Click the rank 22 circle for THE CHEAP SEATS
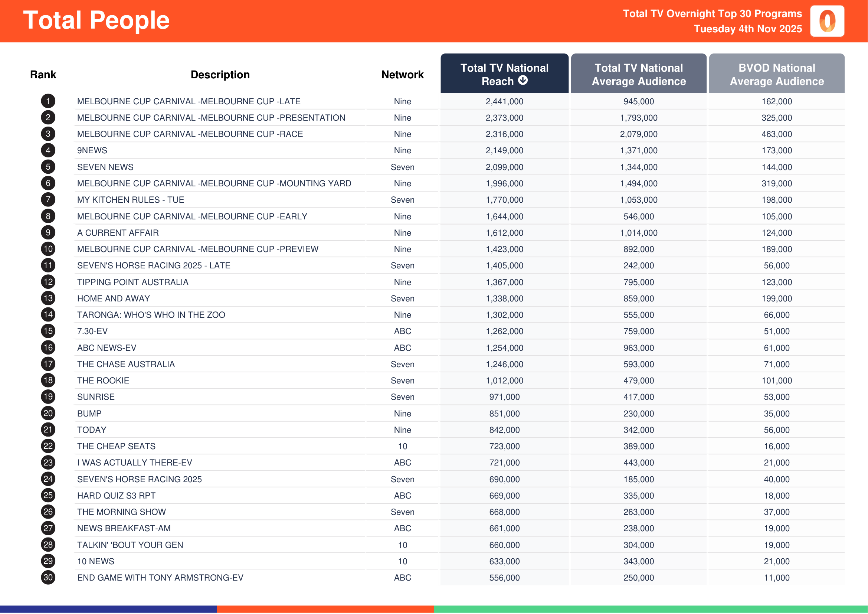 coord(48,446)
